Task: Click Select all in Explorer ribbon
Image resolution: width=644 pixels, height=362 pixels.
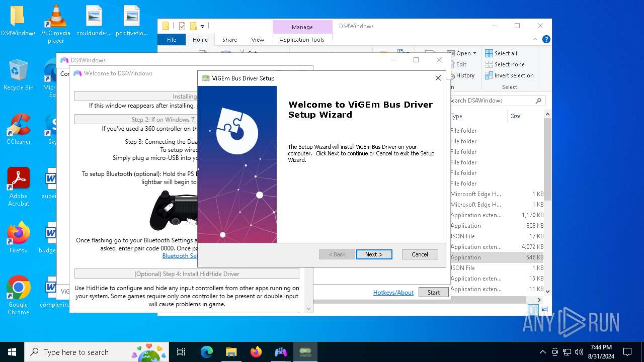Action: click(x=501, y=53)
